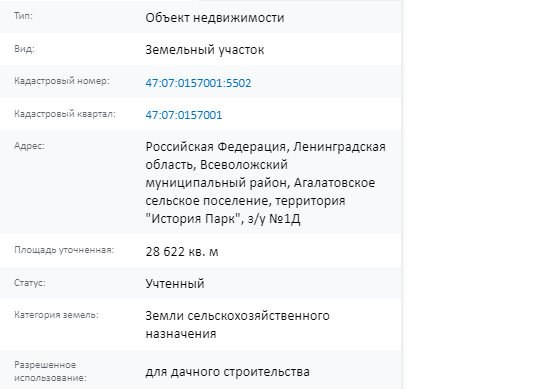Click the 'Статус:' label
Image resolution: width=541 pixels, height=389 pixels.
click(30, 283)
